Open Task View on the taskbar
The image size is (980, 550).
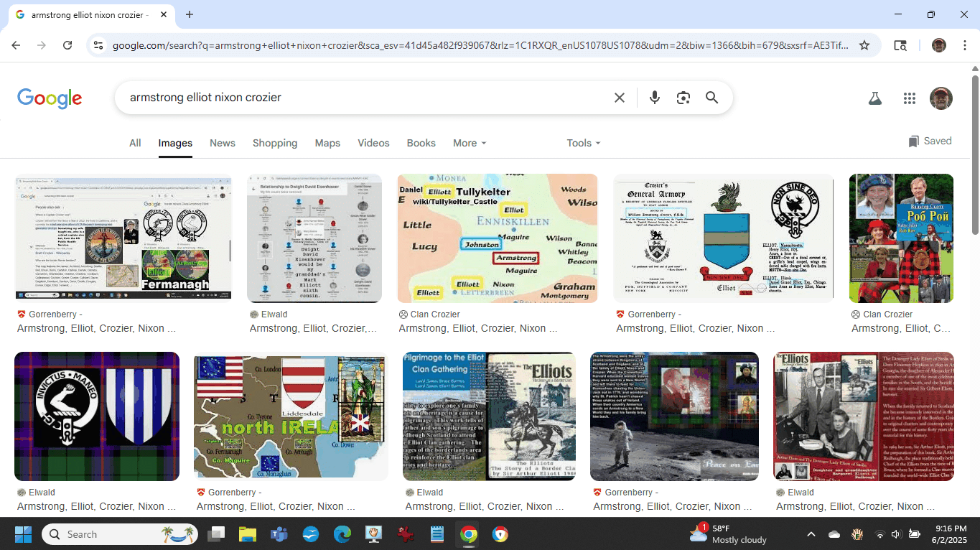click(x=215, y=534)
